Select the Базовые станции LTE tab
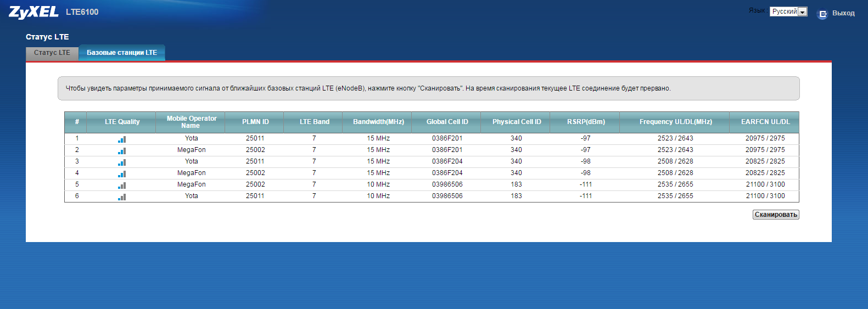Screen dimensions: 868x309 pyautogui.click(x=122, y=53)
